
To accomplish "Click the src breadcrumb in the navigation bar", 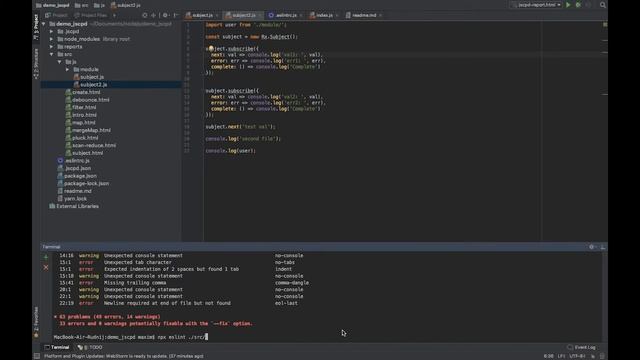I will click(82, 5).
